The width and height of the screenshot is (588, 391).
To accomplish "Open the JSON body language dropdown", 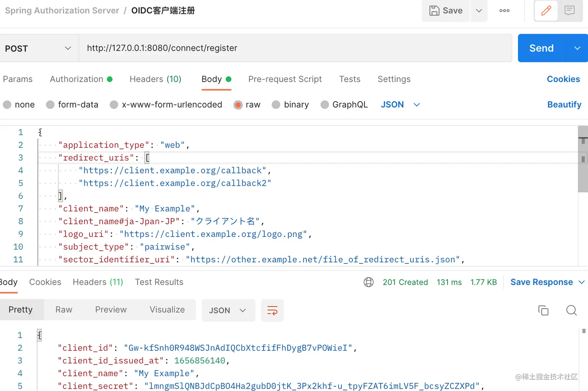I will tap(400, 105).
